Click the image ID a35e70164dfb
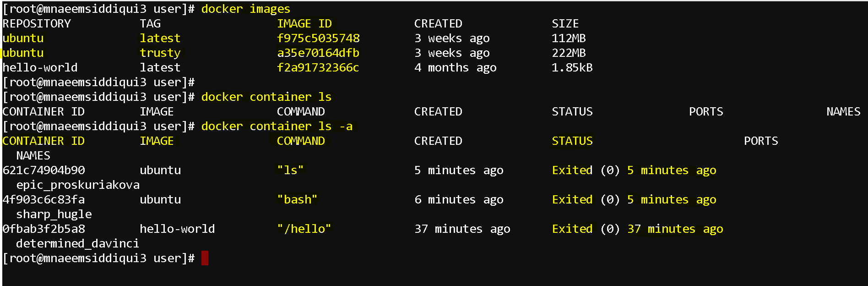 [x=318, y=53]
